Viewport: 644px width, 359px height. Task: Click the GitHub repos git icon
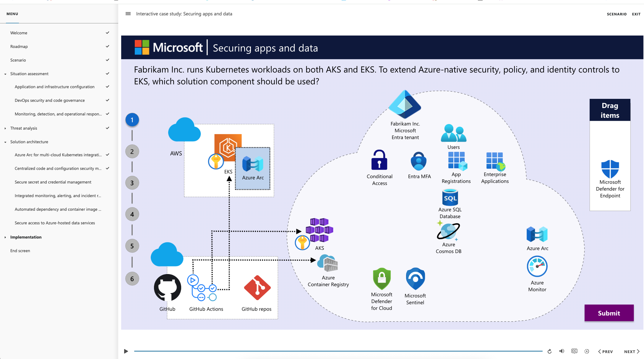(257, 288)
